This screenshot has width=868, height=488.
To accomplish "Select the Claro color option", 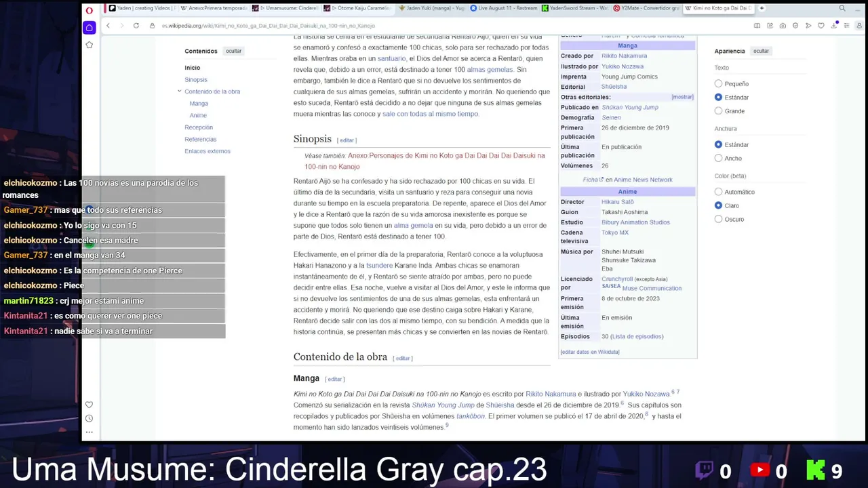I will (x=718, y=205).
